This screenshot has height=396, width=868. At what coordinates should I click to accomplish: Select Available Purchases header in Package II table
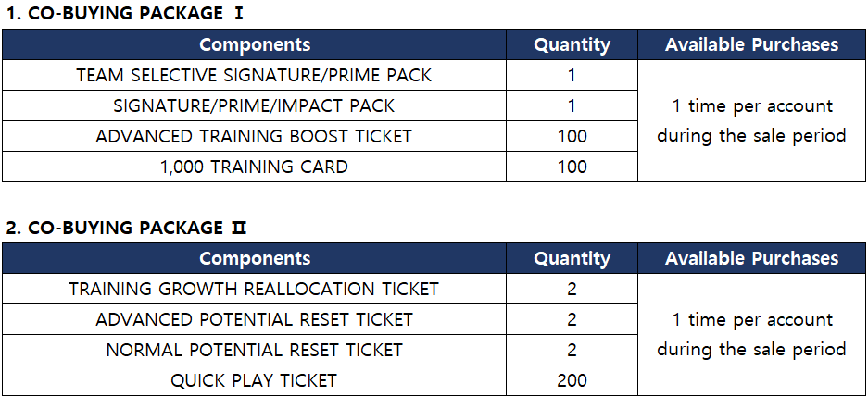751,258
